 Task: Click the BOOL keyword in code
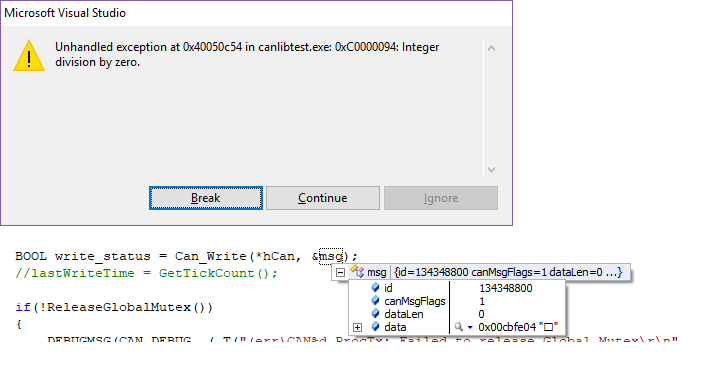(31, 256)
